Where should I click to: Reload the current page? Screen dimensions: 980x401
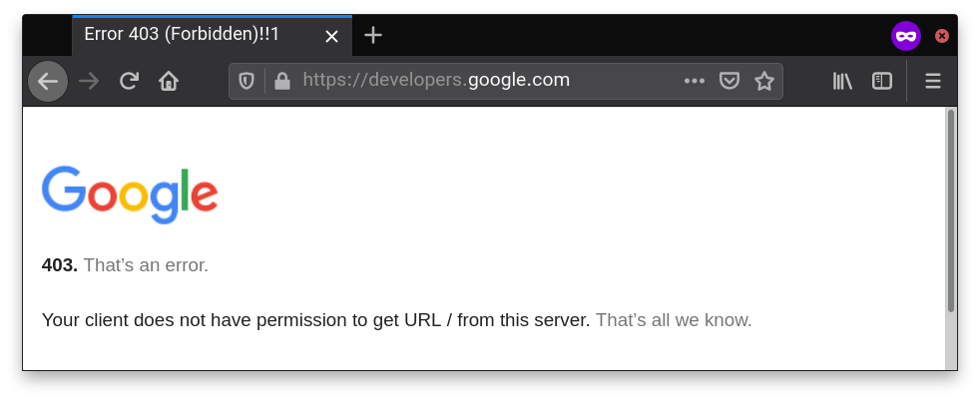(129, 81)
